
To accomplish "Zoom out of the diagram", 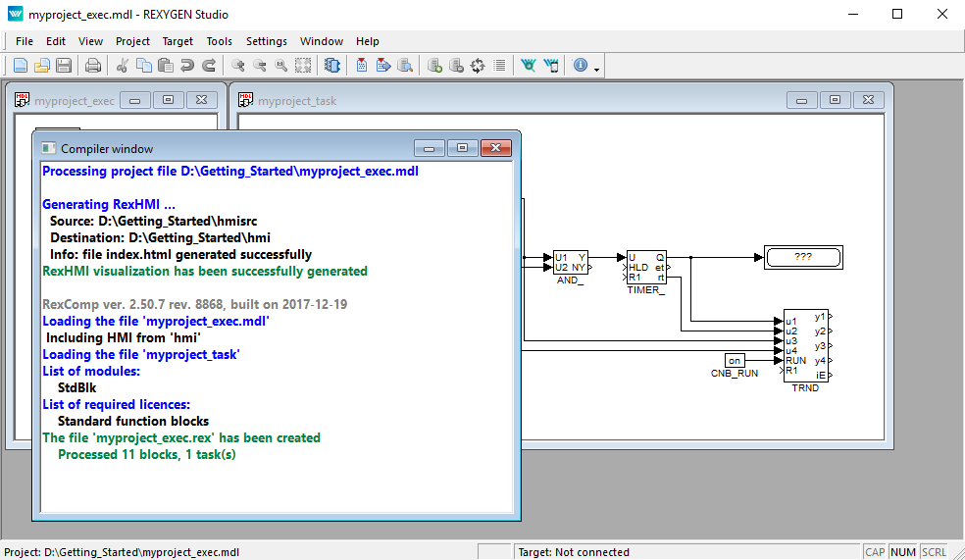I will tap(260, 66).
